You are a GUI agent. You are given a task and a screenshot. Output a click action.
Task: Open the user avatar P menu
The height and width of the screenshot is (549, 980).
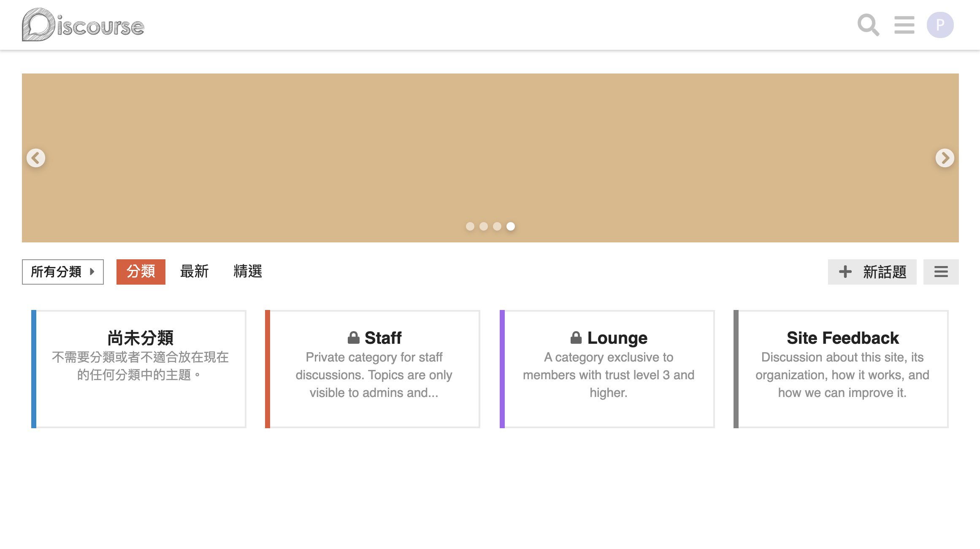[x=940, y=25]
